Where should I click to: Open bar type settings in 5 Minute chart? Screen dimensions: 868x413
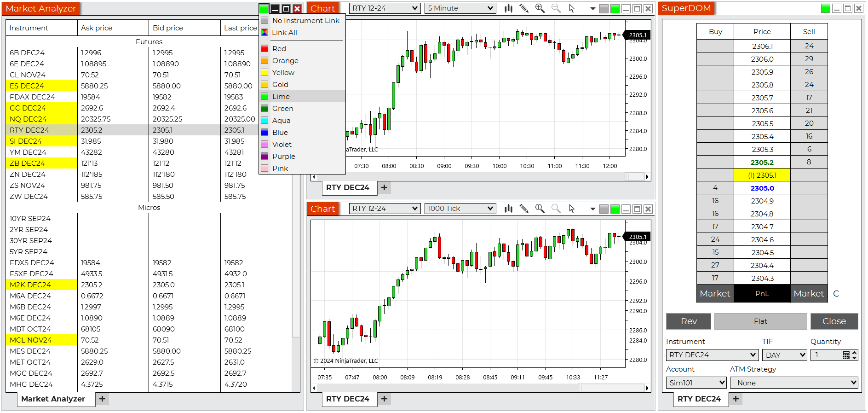[508, 8]
